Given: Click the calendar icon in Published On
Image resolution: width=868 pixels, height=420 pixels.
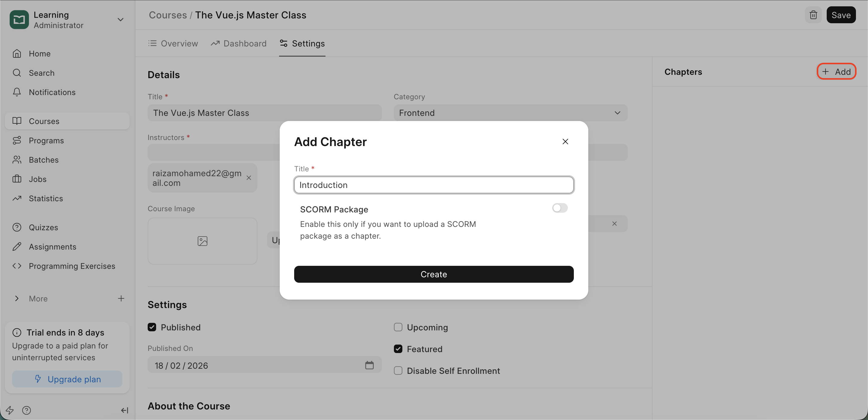Looking at the screenshot, I should pyautogui.click(x=369, y=365).
